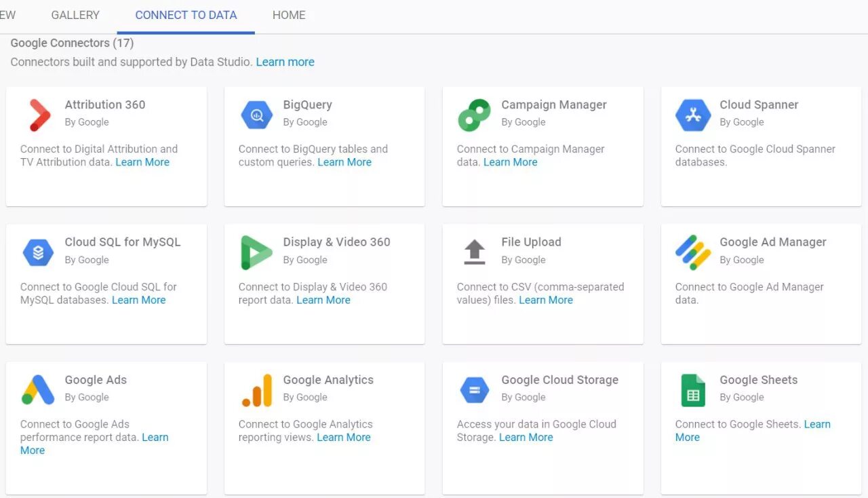Click the Display & Video 360 green play icon
Image resolution: width=868 pixels, height=498 pixels.
coord(256,252)
